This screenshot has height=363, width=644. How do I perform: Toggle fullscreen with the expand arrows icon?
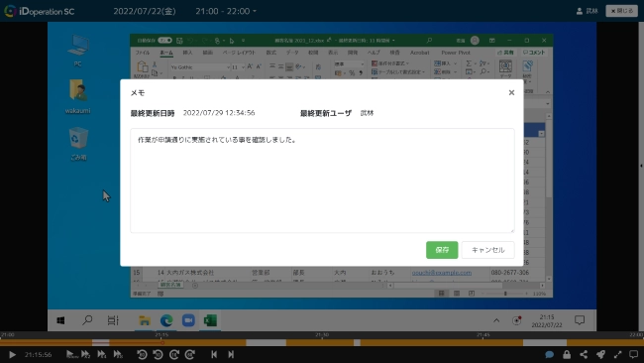(617, 354)
